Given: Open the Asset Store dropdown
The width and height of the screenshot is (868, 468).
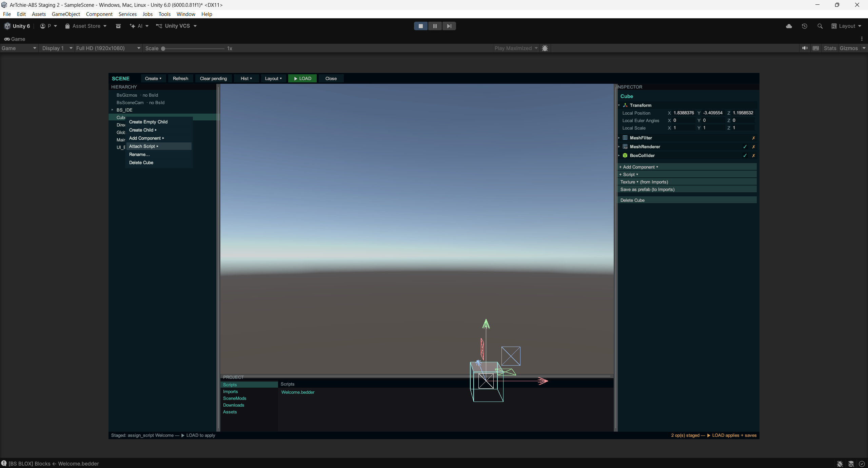Looking at the screenshot, I should click(x=86, y=26).
